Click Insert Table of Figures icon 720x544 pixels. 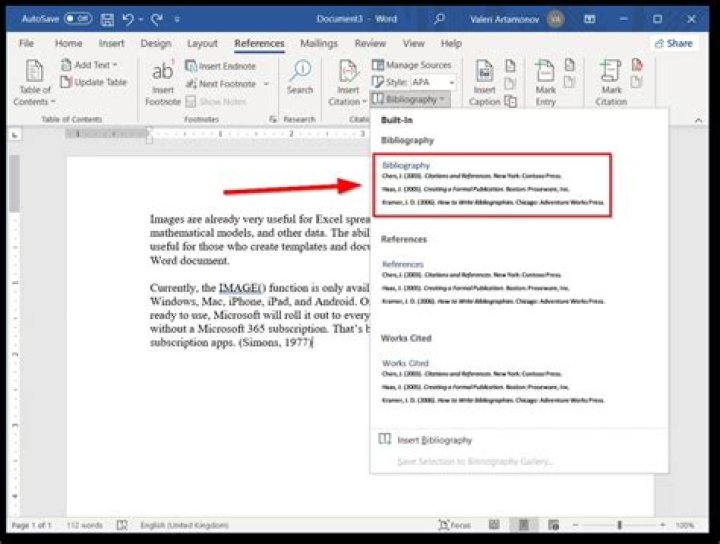point(510,66)
